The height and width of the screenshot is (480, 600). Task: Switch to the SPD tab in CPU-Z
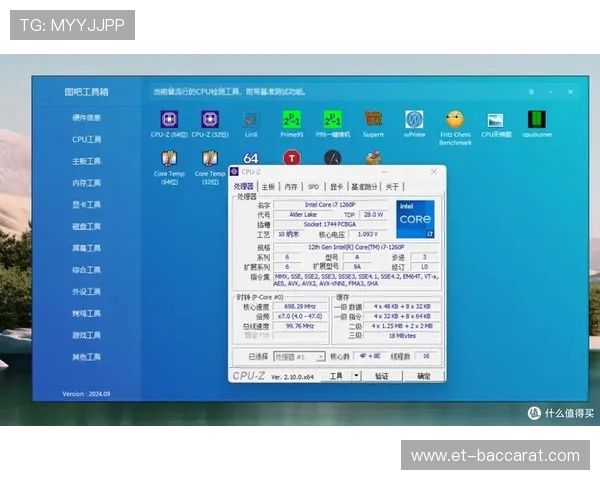coord(313,187)
